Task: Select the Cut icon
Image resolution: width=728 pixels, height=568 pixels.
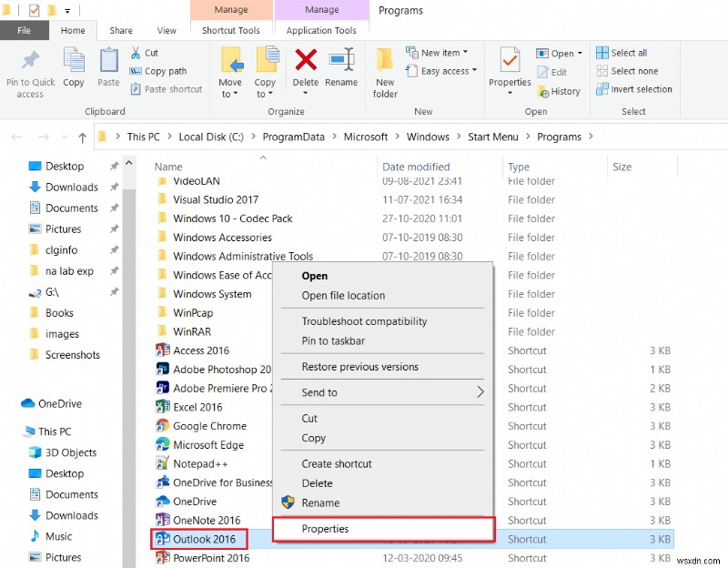Action: point(135,53)
